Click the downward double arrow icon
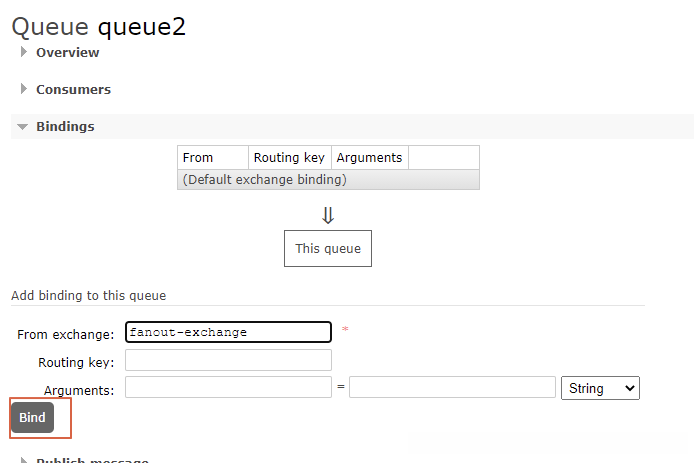This screenshot has width=694, height=463. pyautogui.click(x=328, y=215)
